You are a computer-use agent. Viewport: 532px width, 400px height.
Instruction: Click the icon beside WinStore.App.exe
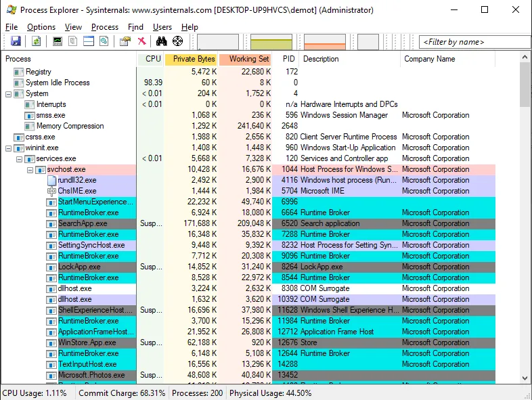pos(51,342)
